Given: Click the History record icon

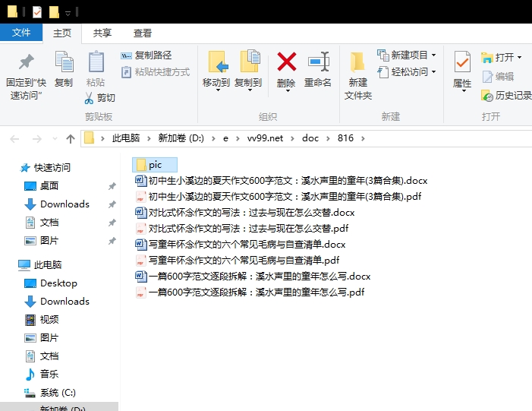Looking at the screenshot, I should [487, 96].
